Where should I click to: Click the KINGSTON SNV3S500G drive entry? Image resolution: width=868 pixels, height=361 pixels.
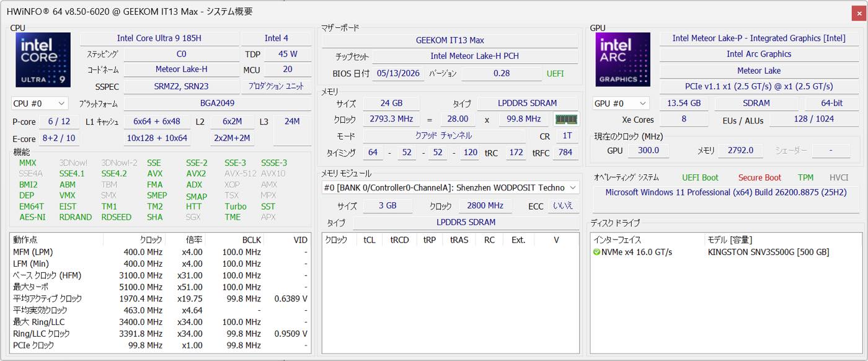pos(768,252)
